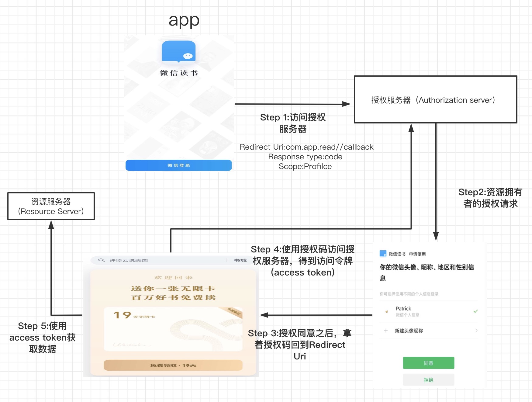
Task: Select the Patrick WeChat profile row
Action: pyautogui.click(x=429, y=311)
